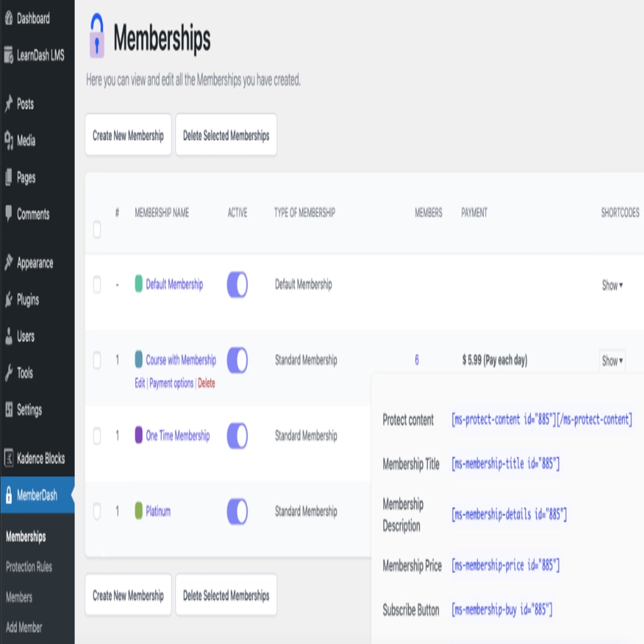
Task: Open the Platinum membership link
Action: point(158,511)
